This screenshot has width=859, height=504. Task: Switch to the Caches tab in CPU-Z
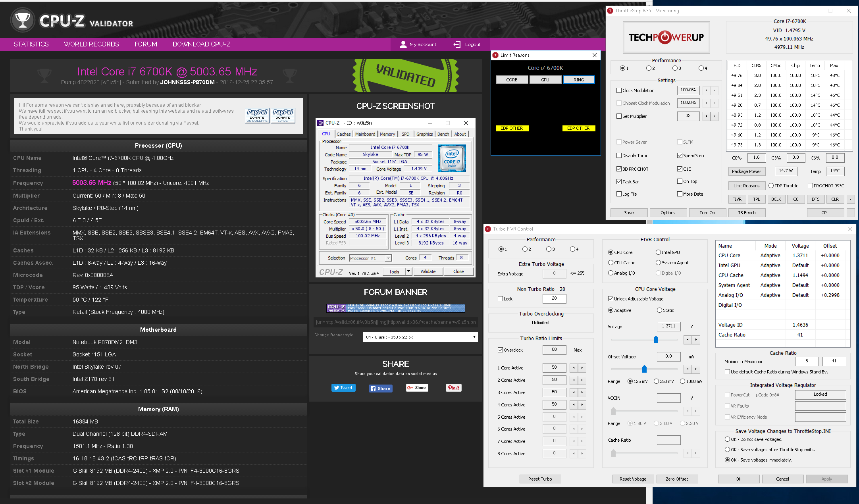click(343, 134)
